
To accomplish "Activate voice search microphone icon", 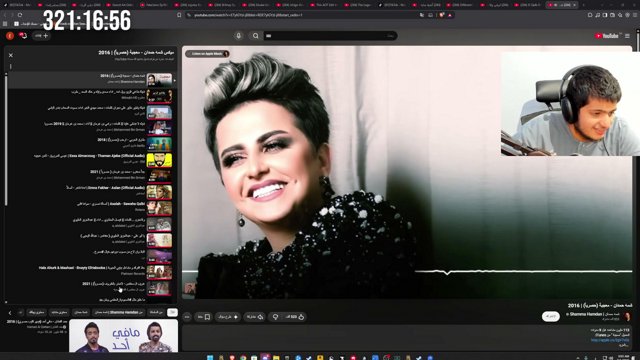I will pyautogui.click(x=239, y=36).
